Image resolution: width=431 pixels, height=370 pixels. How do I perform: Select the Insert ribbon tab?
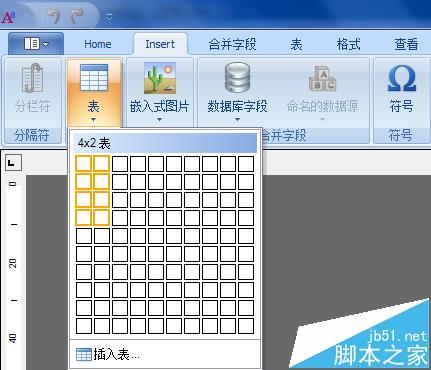point(160,44)
